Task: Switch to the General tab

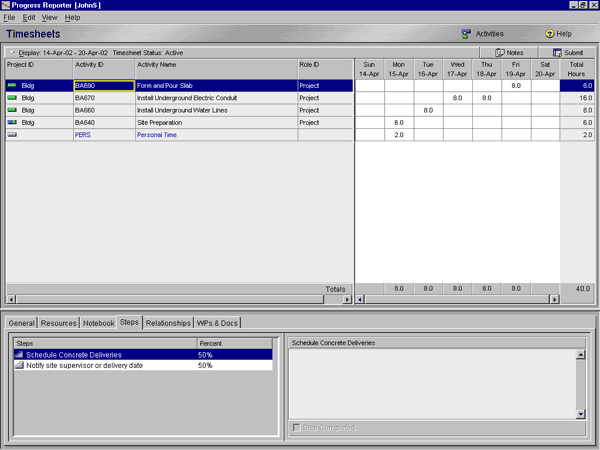Action: coord(21,323)
